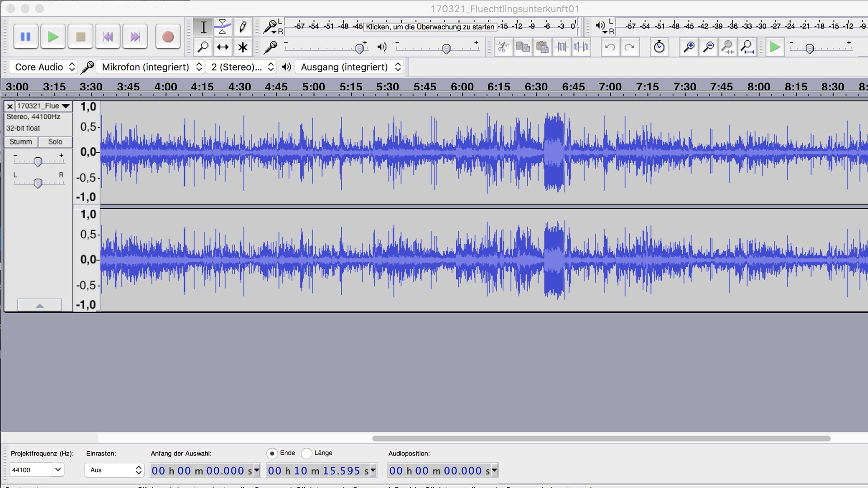Select the Time Shift tool
This screenshot has width=868, height=488.
tap(222, 47)
